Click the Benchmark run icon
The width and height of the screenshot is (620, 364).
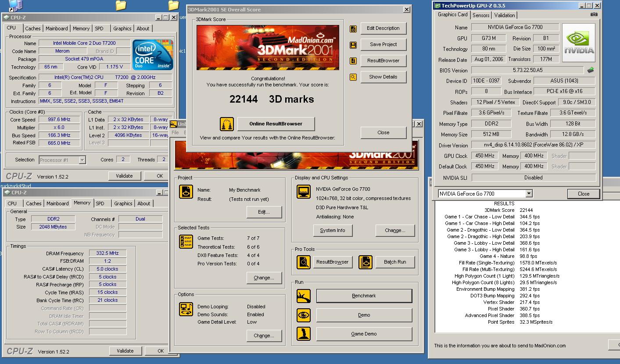(304, 296)
